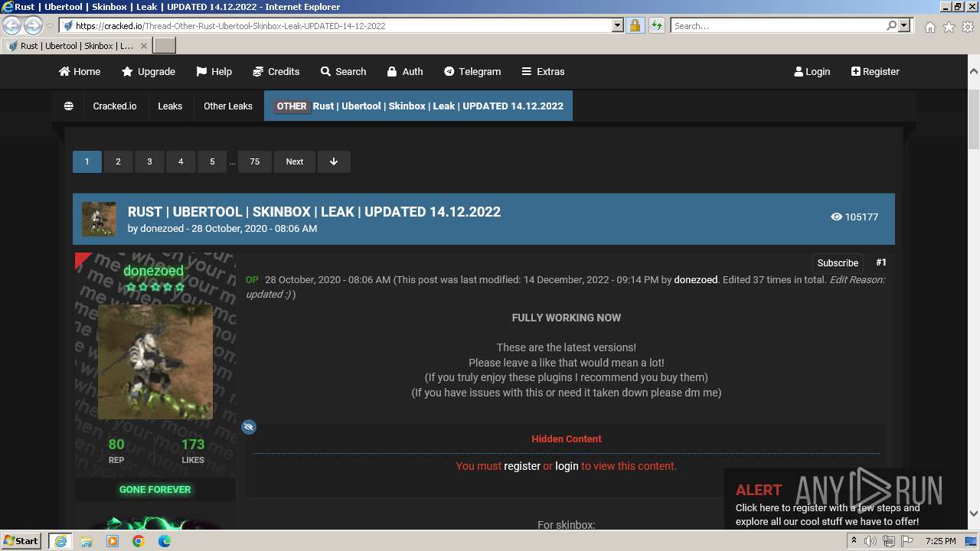The height and width of the screenshot is (551, 980).
Task: Open the browser Home icon
Action: pyautogui.click(x=929, y=27)
